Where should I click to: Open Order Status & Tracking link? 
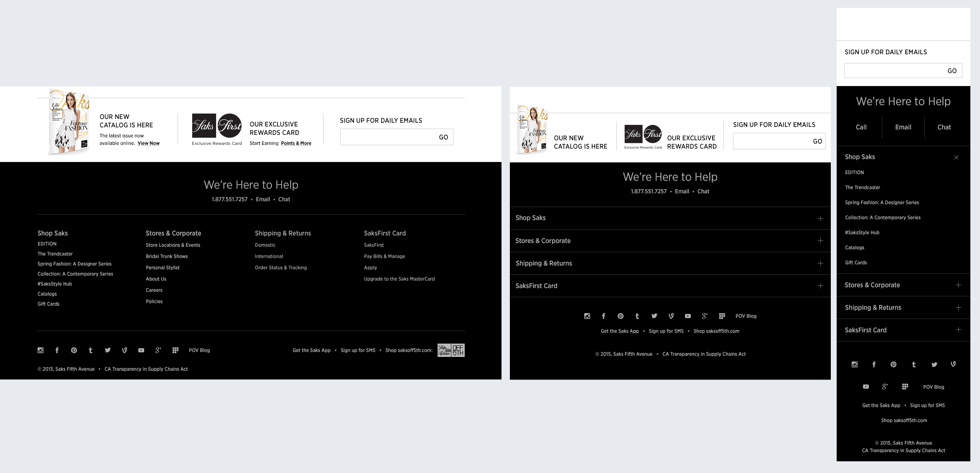tap(281, 268)
